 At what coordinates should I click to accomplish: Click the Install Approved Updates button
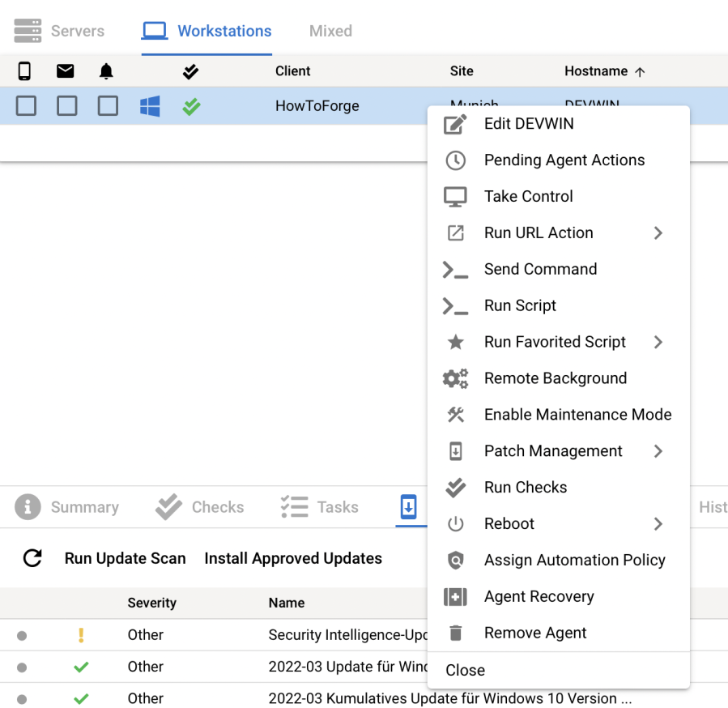tap(293, 558)
